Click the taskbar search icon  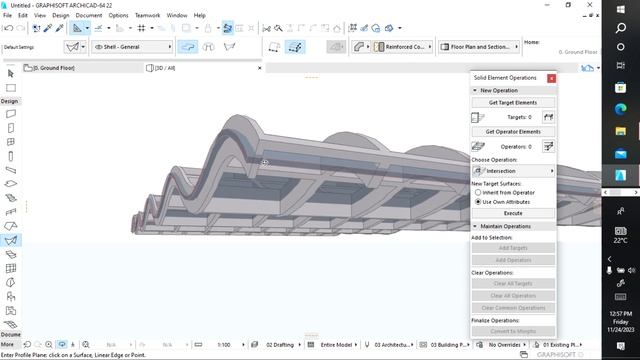(620, 28)
